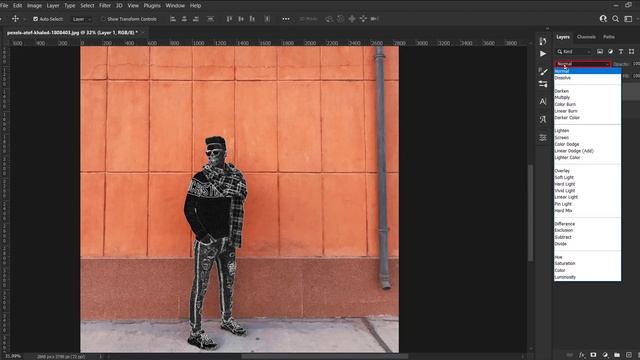Screen dimensions: 640x360
Task: Click the zoom percentage field in status bar
Action: point(12,356)
